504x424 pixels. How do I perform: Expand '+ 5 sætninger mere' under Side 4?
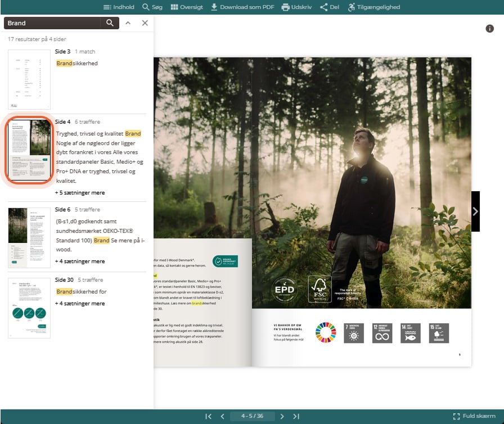[80, 193]
